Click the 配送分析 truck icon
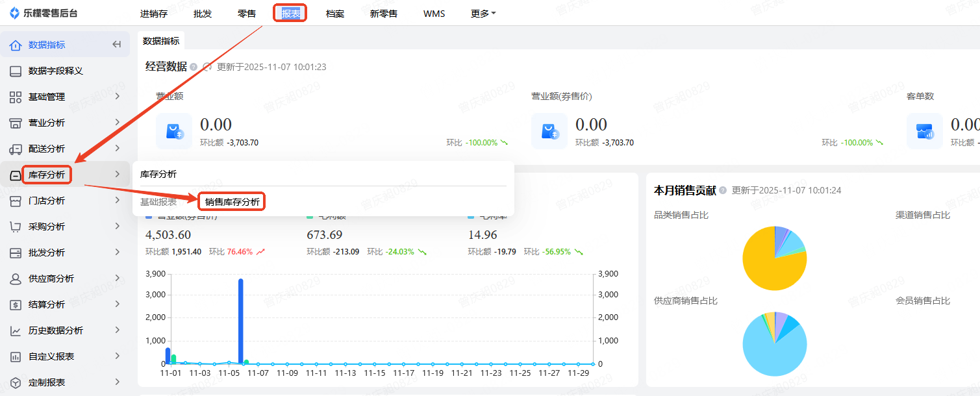980x396 pixels. (x=16, y=149)
